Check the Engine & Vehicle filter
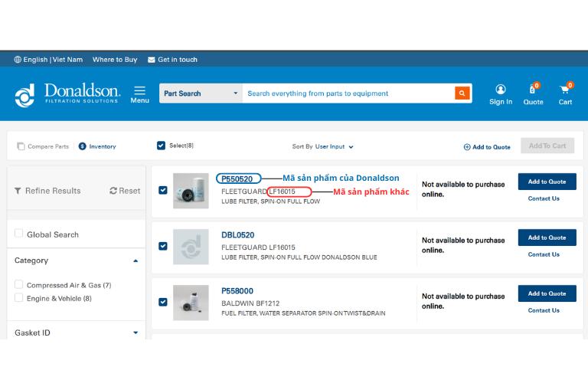The width and height of the screenshot is (588, 390). tap(18, 297)
